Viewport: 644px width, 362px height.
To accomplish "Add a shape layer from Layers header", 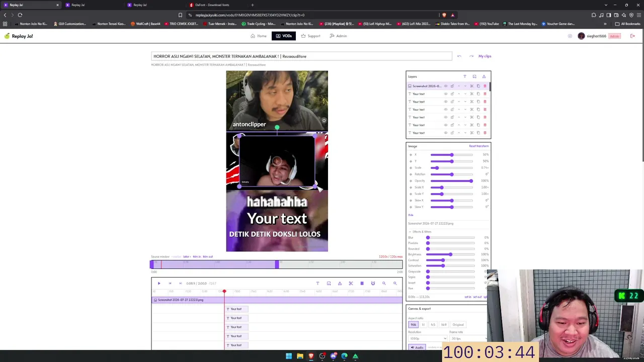I will click(x=484, y=76).
